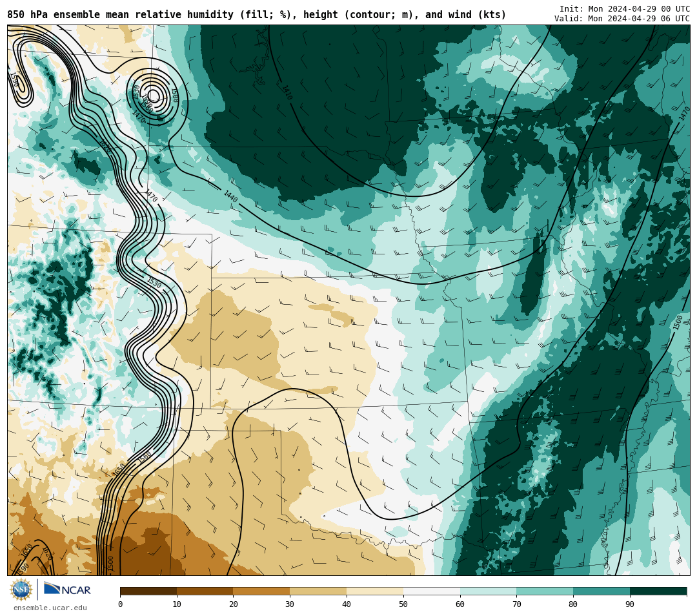
Task: Click the 'Init: Mon 2024-04-29 00 UTC' text
Action: [x=625, y=9]
